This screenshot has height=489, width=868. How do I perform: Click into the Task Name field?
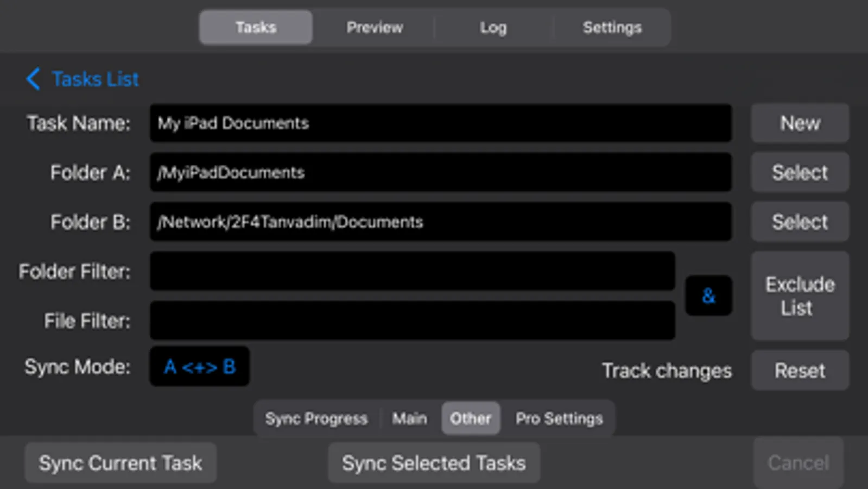pos(440,123)
